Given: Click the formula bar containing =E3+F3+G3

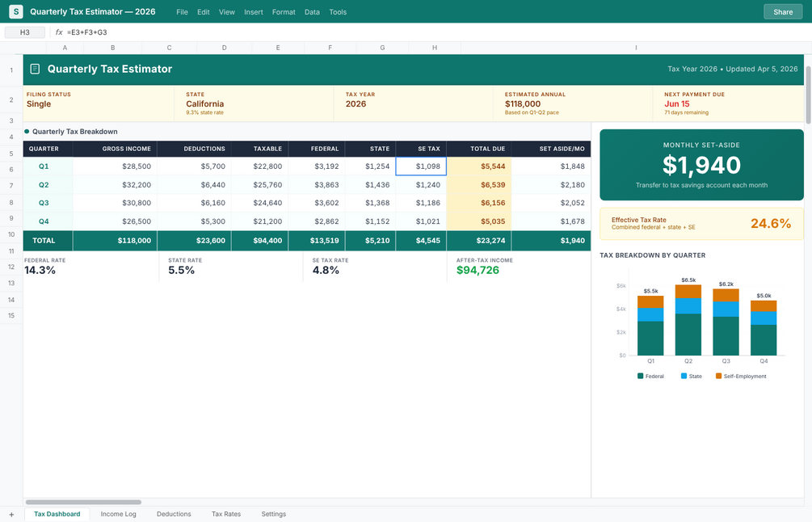Looking at the screenshot, I should coord(435,32).
